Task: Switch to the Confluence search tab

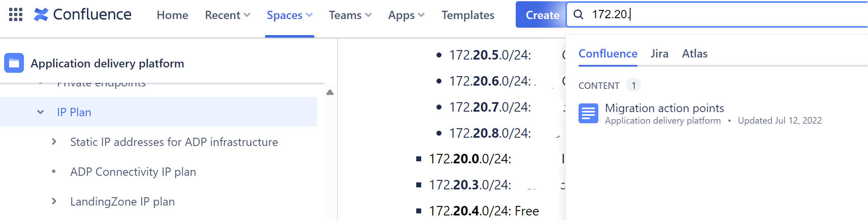Action: [608, 54]
